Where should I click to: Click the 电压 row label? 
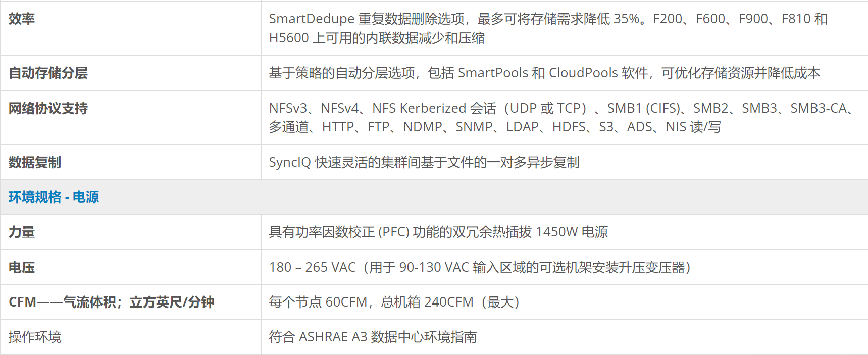click(x=22, y=267)
